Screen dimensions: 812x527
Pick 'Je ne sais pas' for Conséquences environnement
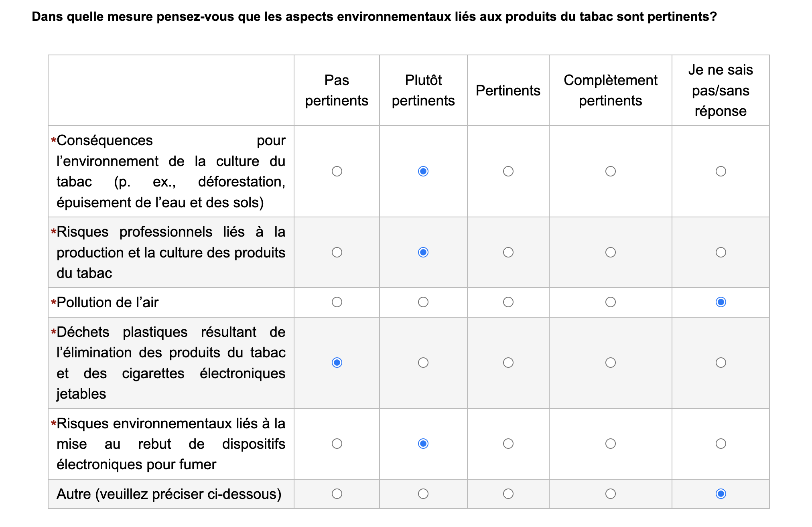(x=721, y=171)
